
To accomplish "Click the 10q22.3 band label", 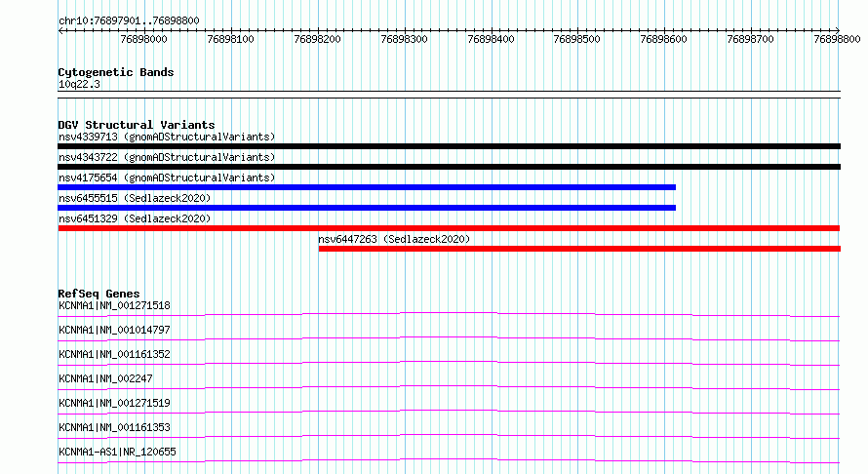I will [79, 84].
